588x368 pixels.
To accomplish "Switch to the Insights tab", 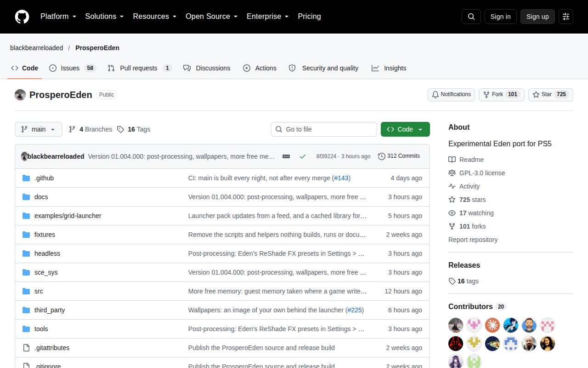I will pyautogui.click(x=389, y=68).
